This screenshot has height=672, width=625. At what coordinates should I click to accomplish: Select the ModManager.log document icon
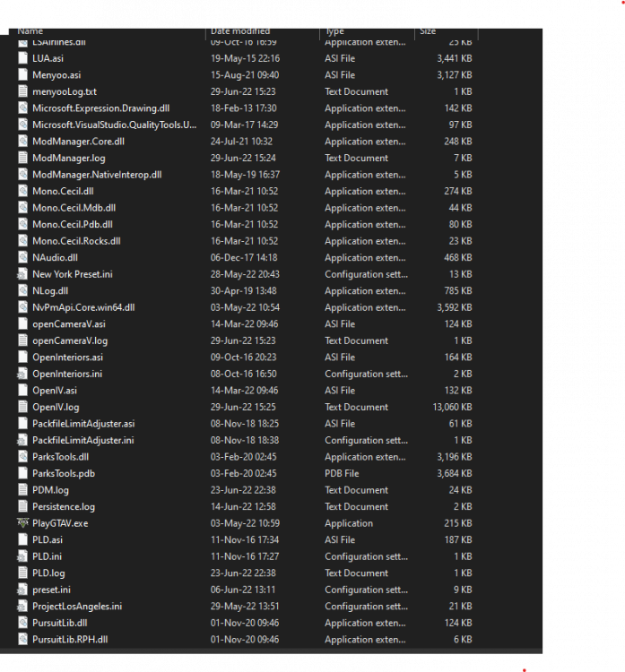point(22,158)
